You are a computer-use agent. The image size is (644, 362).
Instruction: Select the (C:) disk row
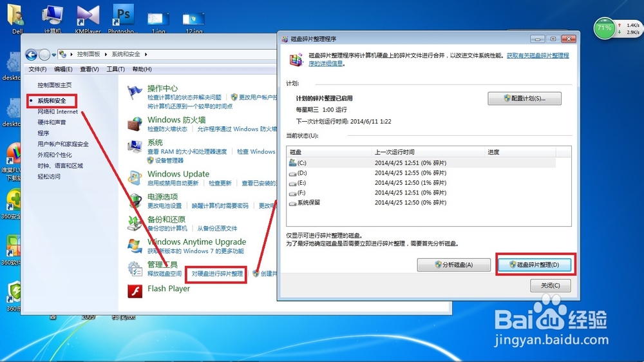tap(422, 163)
